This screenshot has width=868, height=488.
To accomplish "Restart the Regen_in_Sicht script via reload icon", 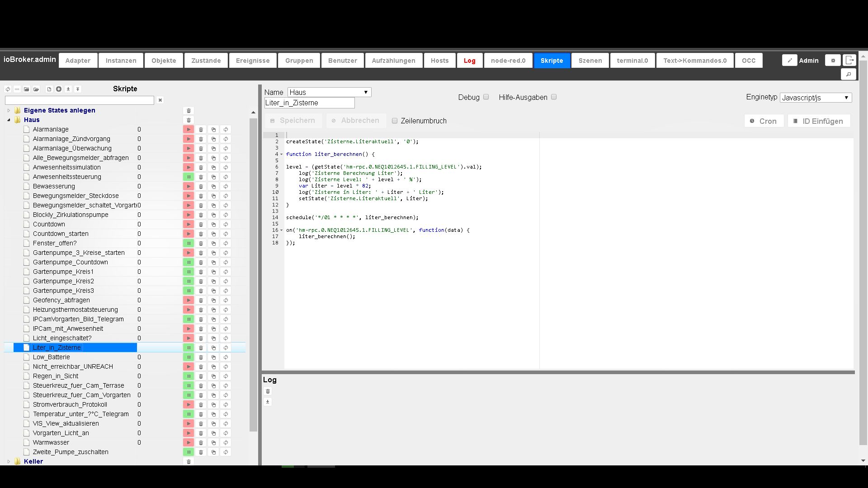I will coord(226,376).
